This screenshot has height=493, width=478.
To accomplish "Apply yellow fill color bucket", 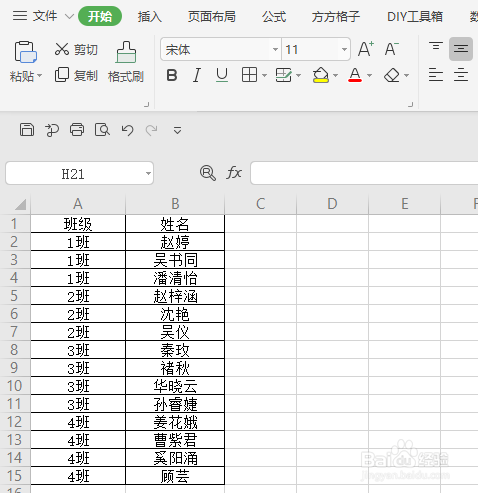I will click(x=321, y=75).
